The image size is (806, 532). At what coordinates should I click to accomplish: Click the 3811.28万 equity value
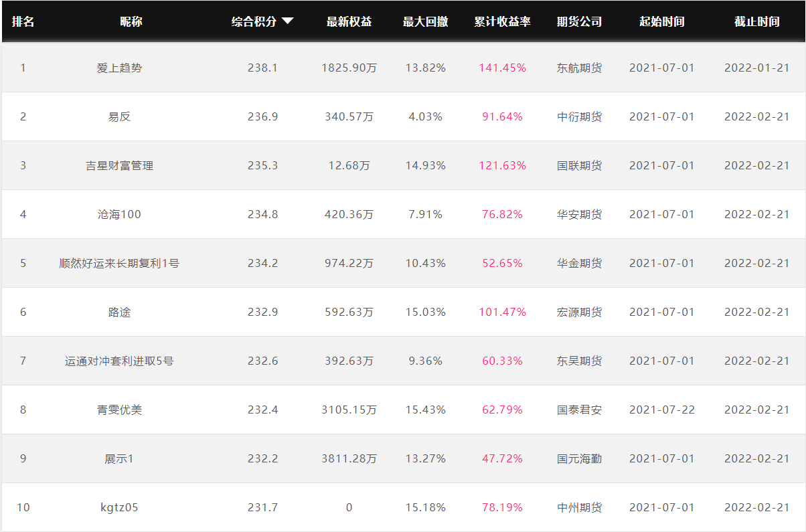[x=349, y=458]
